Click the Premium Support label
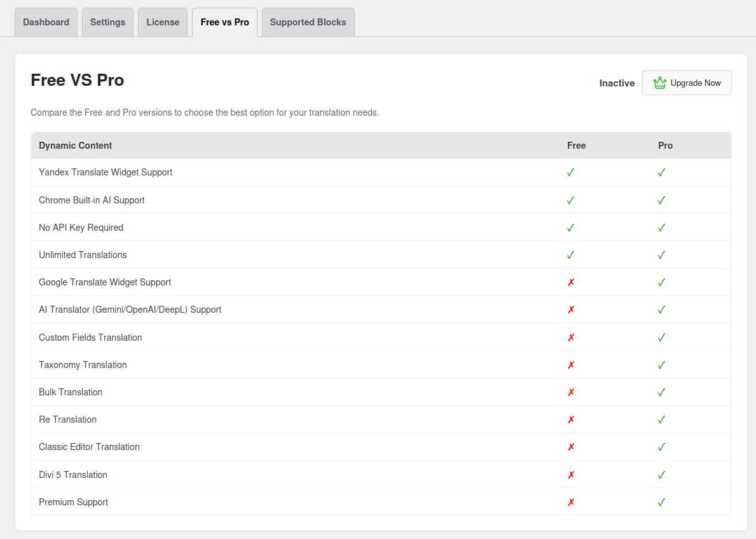 [x=73, y=502]
